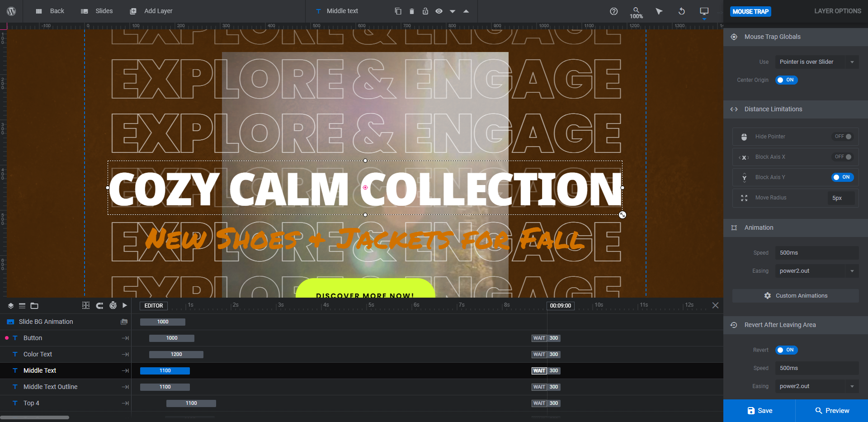
Task: Collapse Revert After Leaving Area section
Action: point(796,325)
